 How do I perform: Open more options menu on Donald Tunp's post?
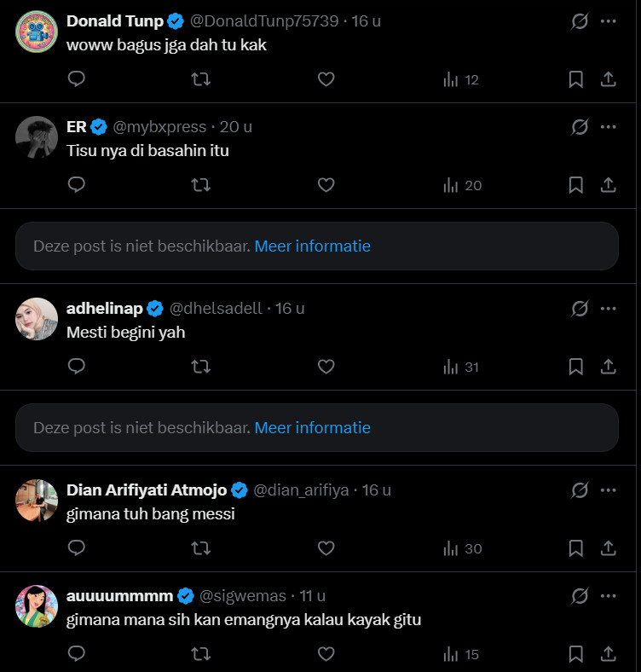click(x=608, y=21)
